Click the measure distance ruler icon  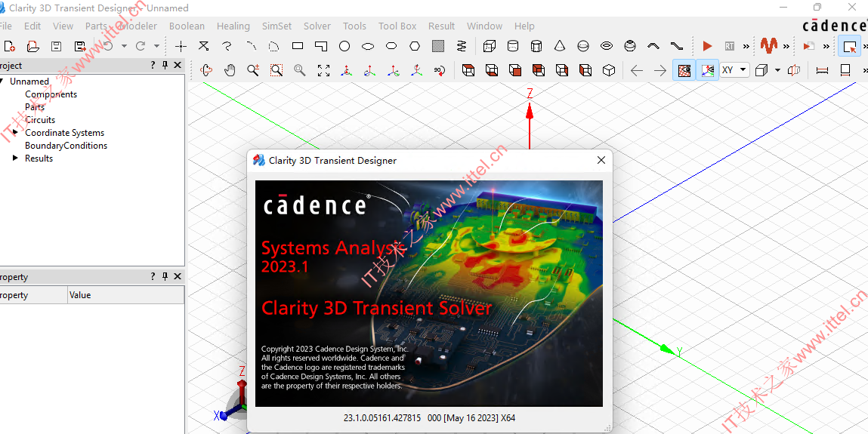822,70
